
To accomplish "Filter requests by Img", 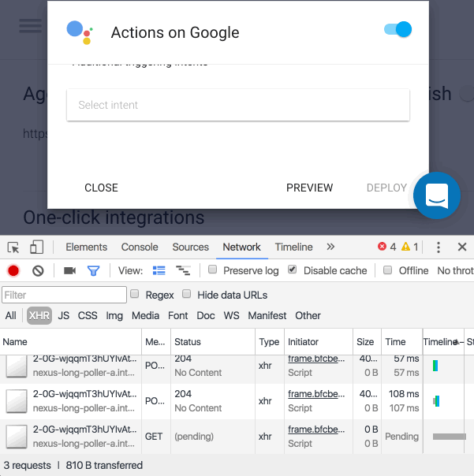I will click(x=114, y=316).
